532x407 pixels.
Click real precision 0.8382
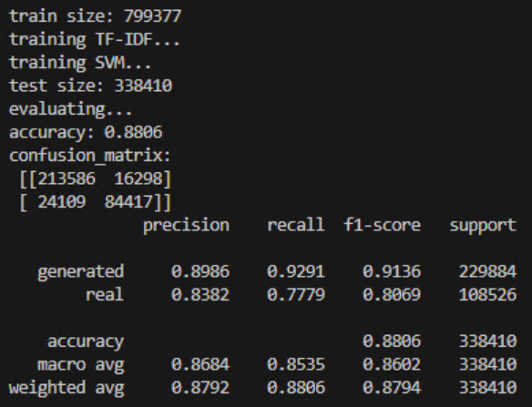pyautogui.click(x=200, y=294)
